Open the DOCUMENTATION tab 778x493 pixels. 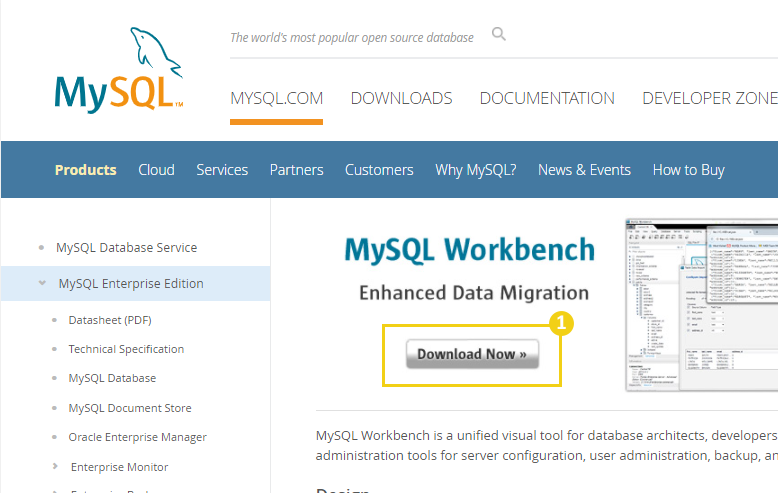547,98
